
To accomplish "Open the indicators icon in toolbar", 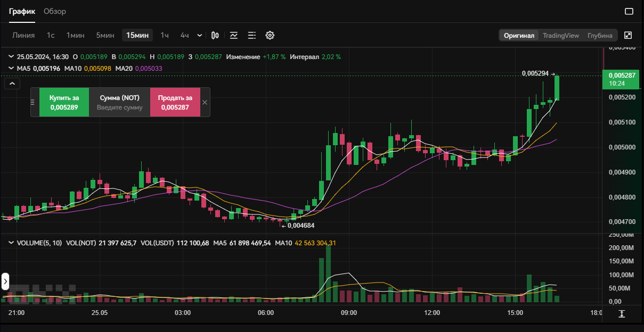I will [234, 35].
